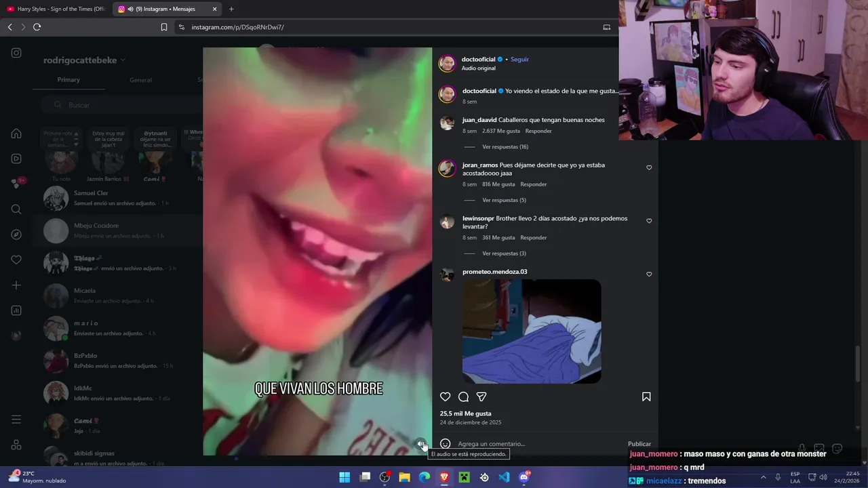
Task: Open the Instagram logo in sidebar
Action: pyautogui.click(x=16, y=53)
